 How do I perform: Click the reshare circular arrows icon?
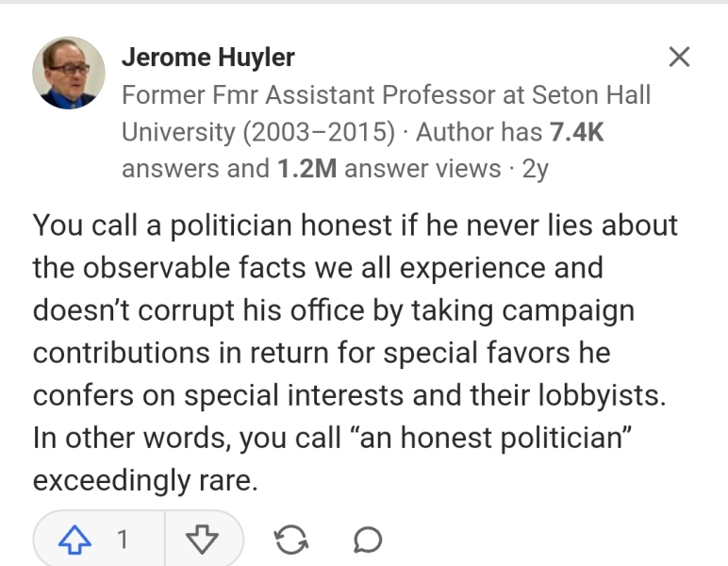[290, 540]
